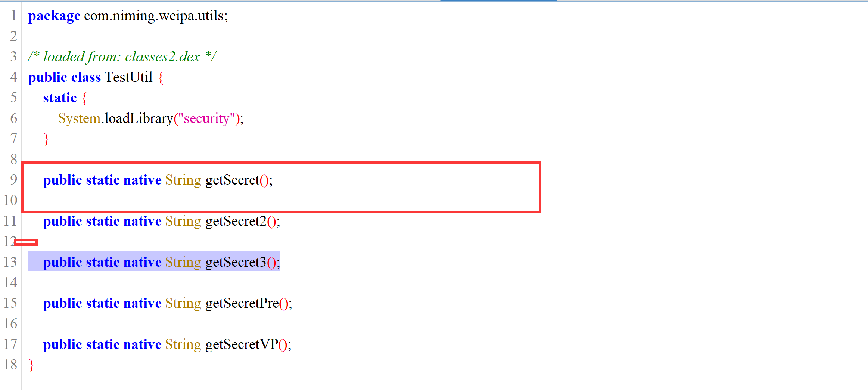The height and width of the screenshot is (390, 868).
Task: Click the static keyword on line 5
Action: [60, 97]
